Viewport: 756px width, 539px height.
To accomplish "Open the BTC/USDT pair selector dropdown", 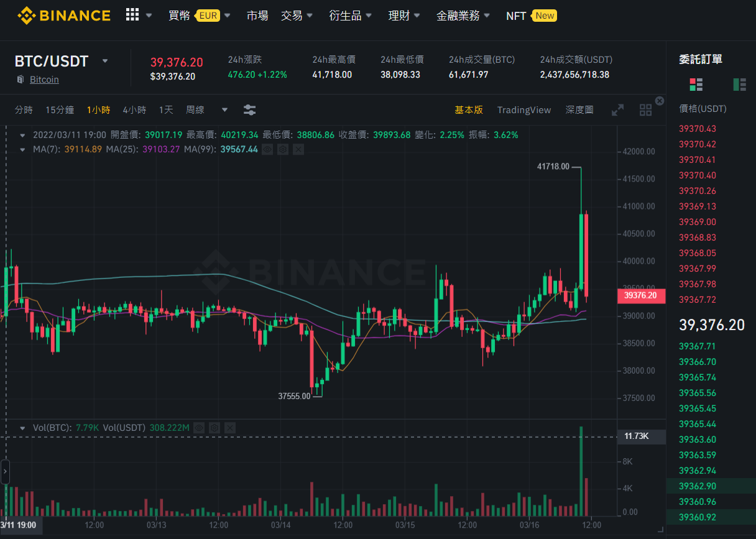I will [105, 61].
